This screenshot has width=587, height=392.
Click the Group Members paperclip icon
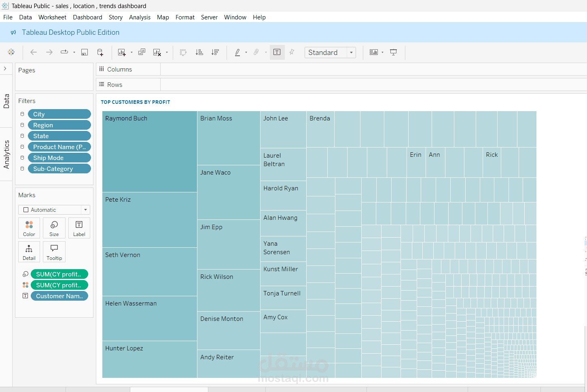(256, 52)
